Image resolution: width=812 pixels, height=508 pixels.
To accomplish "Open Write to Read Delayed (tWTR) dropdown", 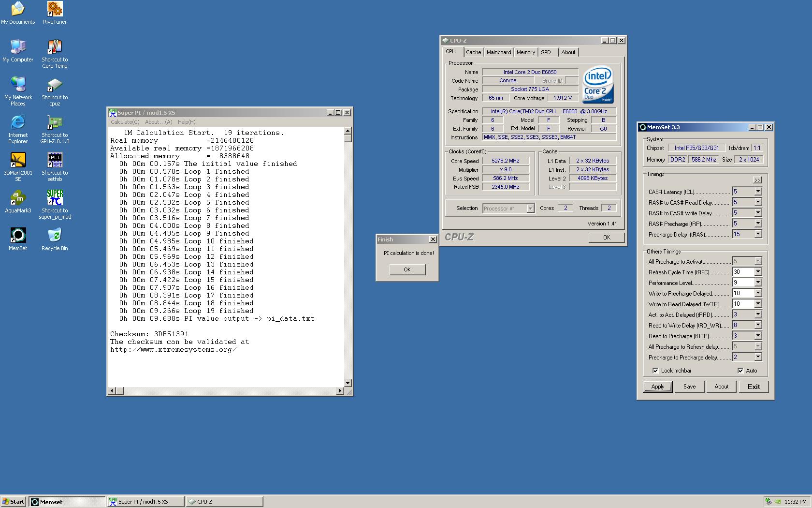I will point(758,304).
